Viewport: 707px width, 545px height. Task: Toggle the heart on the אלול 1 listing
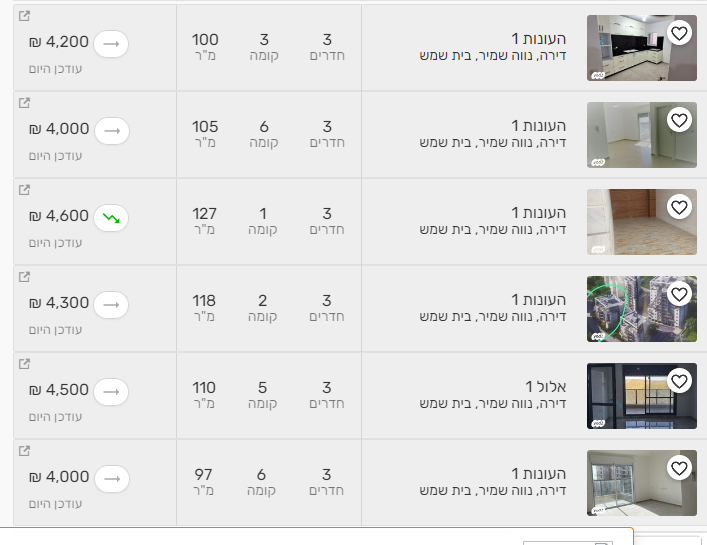click(679, 382)
